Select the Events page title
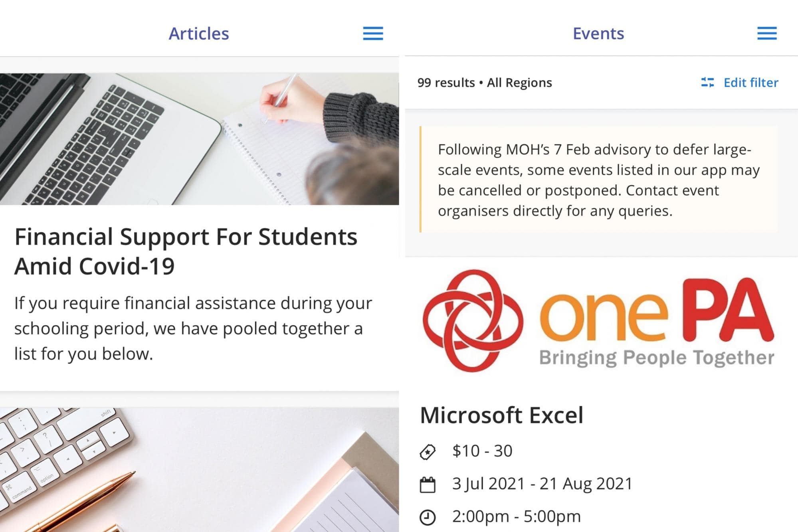The height and width of the screenshot is (532, 798). [x=598, y=34]
